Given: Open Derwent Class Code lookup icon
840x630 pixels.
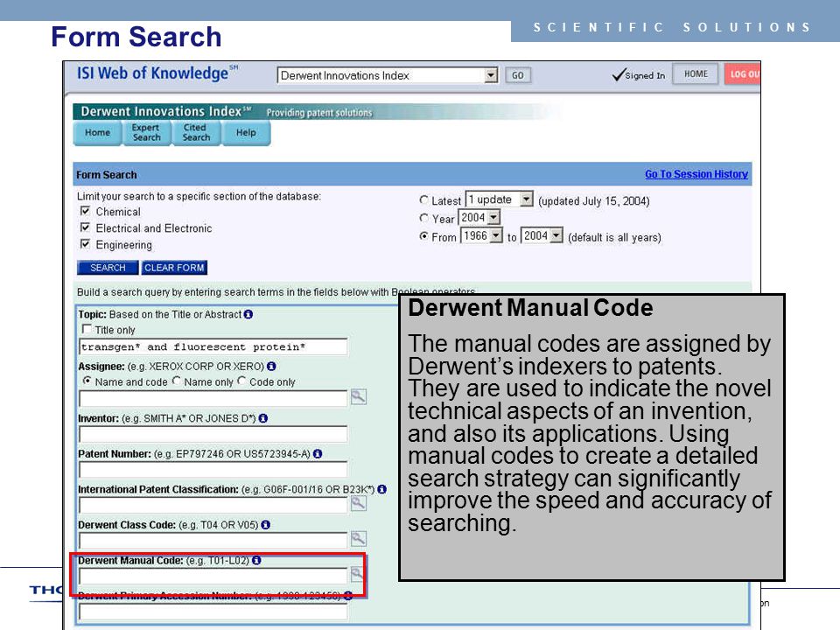Looking at the screenshot, I should 359,538.
